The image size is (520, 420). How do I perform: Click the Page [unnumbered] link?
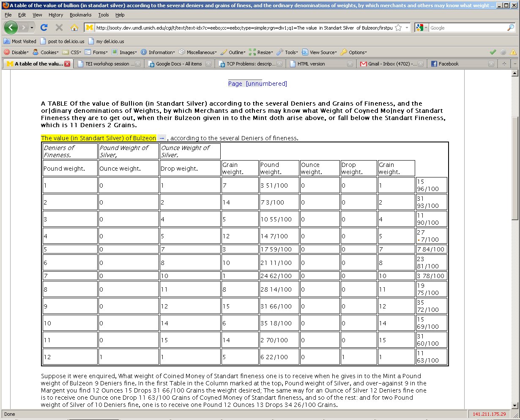click(257, 84)
